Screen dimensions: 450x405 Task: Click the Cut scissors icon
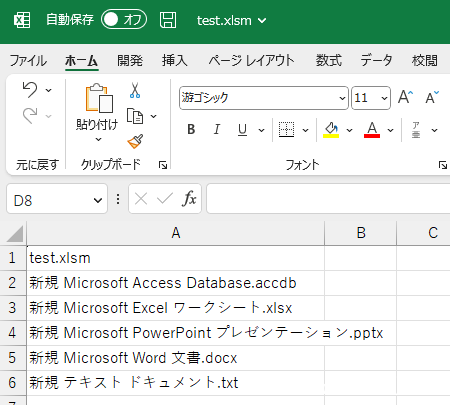point(135,90)
